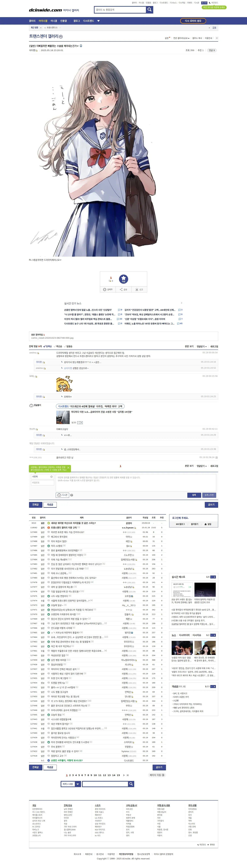
Task: Click 글쓰기 button above the post list
Action: 211,504
